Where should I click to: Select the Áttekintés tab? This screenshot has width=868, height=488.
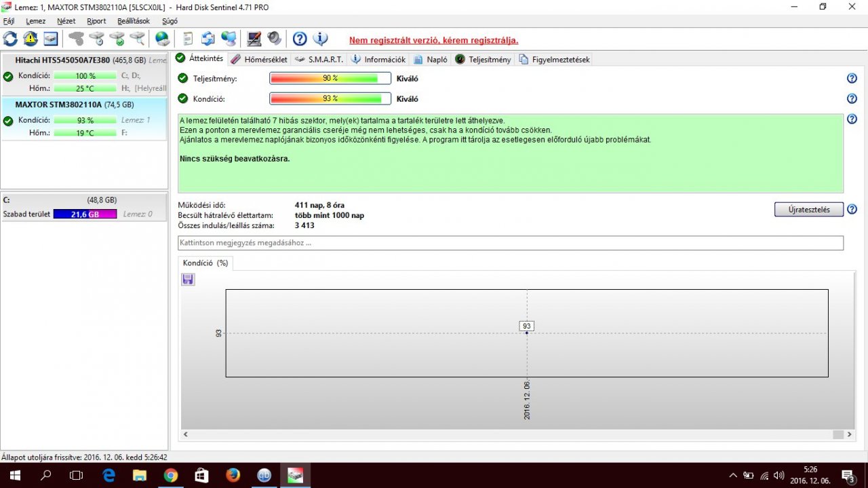[200, 58]
